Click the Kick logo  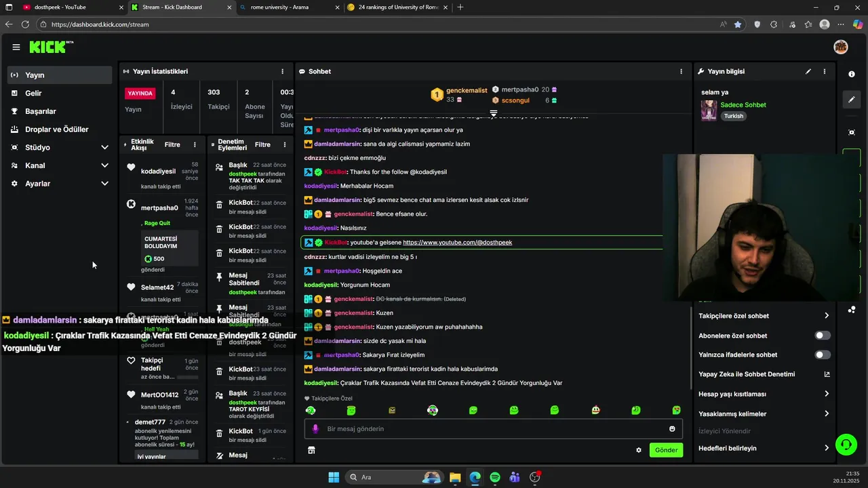coord(51,47)
